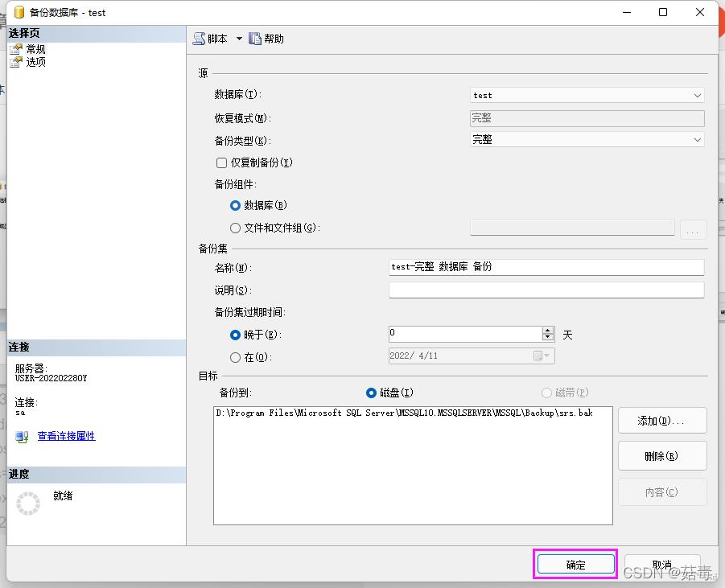The width and height of the screenshot is (725, 588).
Task: Open the 备份类型 dropdown list
Action: click(x=697, y=140)
